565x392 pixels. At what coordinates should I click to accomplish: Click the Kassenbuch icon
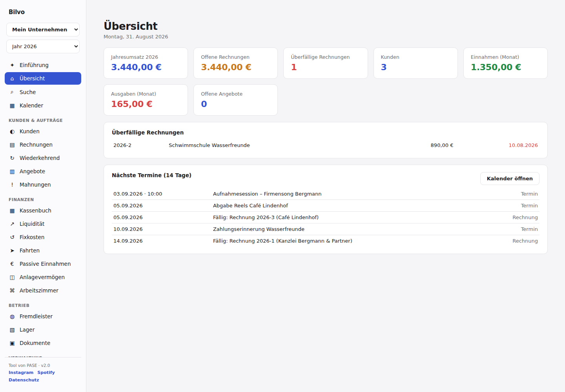pyautogui.click(x=12, y=211)
